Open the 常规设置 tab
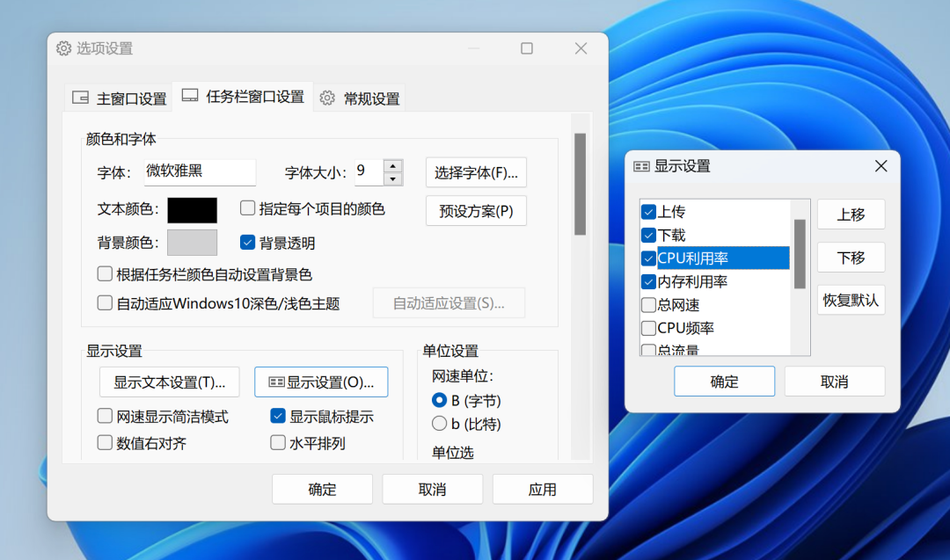950x560 pixels. click(359, 98)
